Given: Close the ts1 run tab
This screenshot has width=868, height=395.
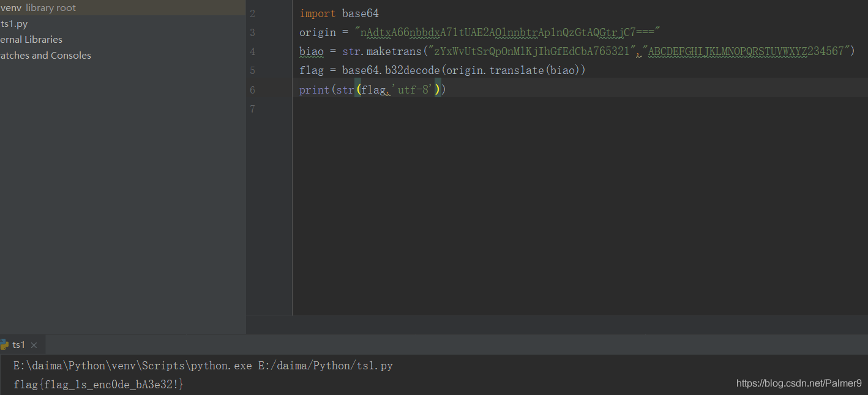Looking at the screenshot, I should (x=34, y=345).
